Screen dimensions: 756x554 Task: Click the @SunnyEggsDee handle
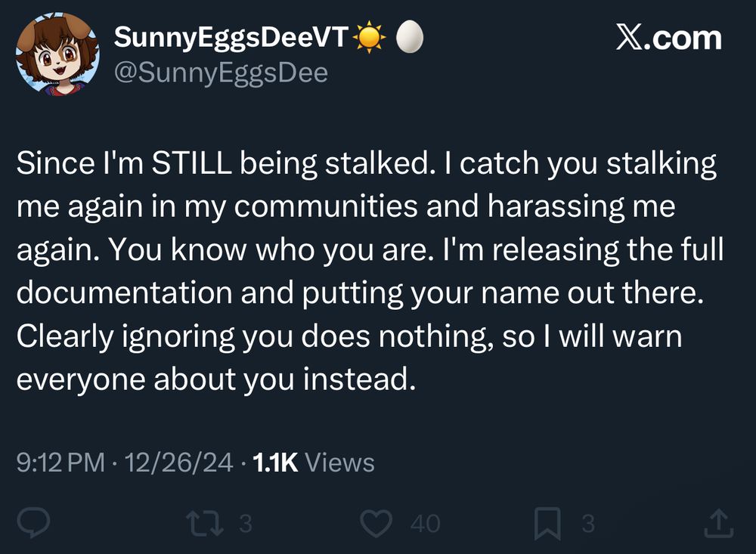(x=221, y=73)
